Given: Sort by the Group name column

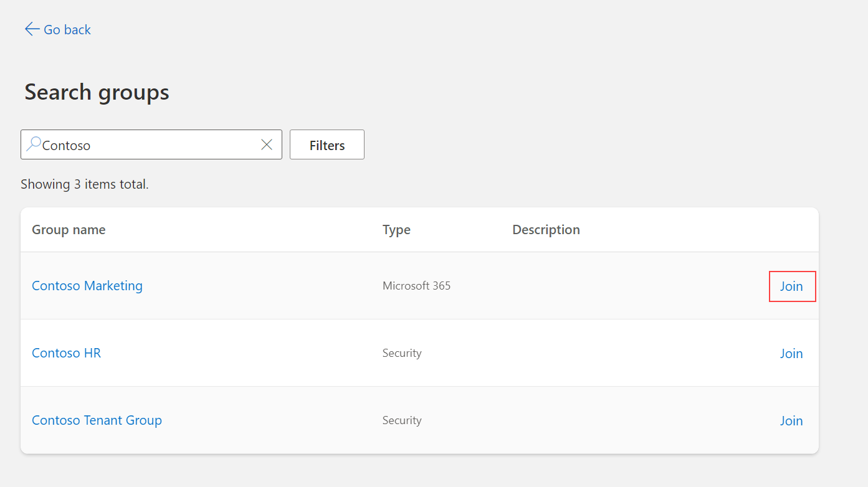Looking at the screenshot, I should tap(69, 229).
